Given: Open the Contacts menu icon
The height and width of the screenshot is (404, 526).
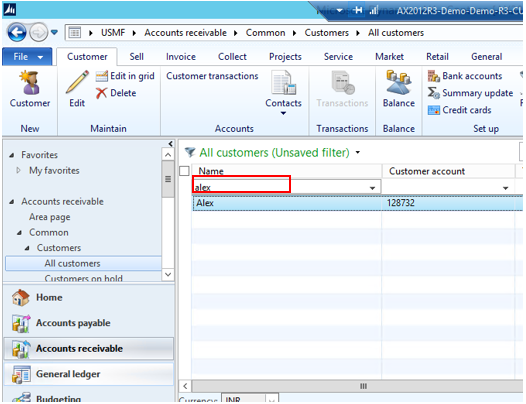Looking at the screenshot, I should click(x=283, y=83).
